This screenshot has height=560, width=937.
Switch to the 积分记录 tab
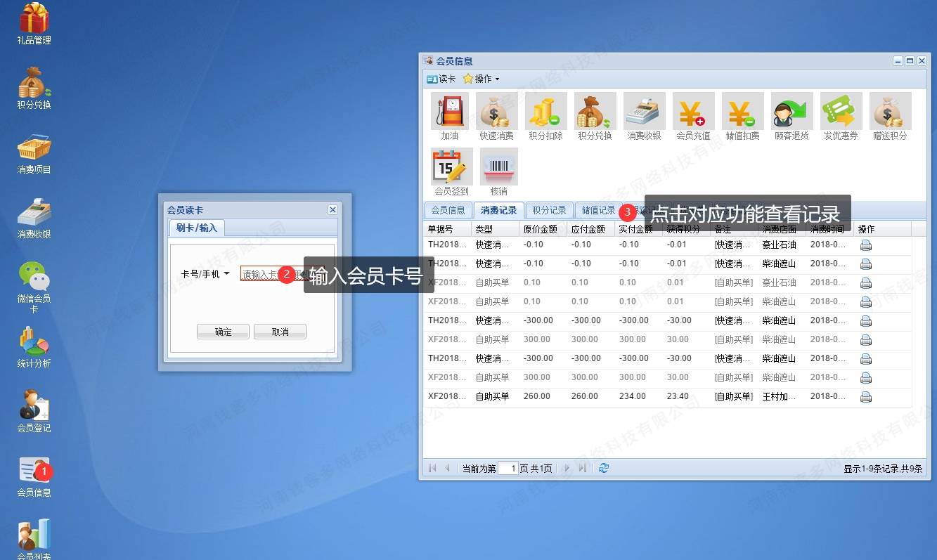[549, 210]
